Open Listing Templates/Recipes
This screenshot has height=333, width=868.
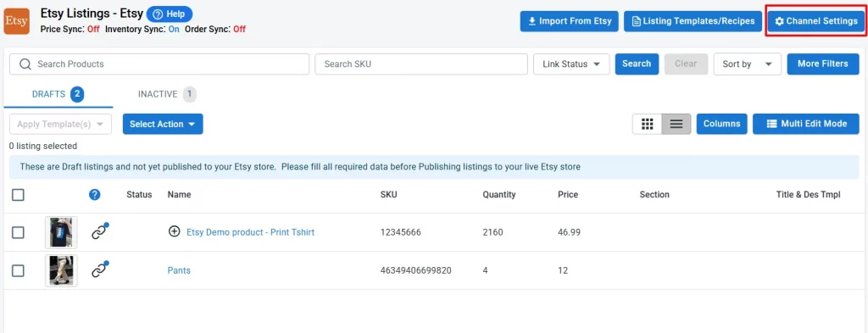point(693,21)
